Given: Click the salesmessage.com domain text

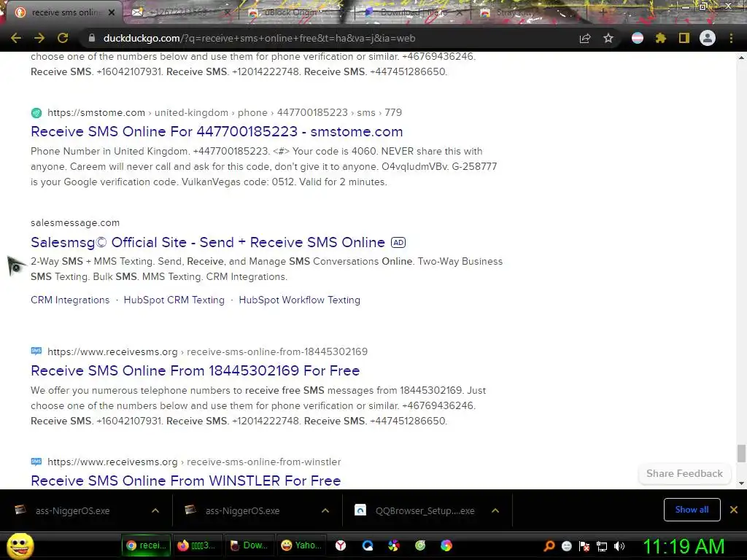Looking at the screenshot, I should click(75, 223).
